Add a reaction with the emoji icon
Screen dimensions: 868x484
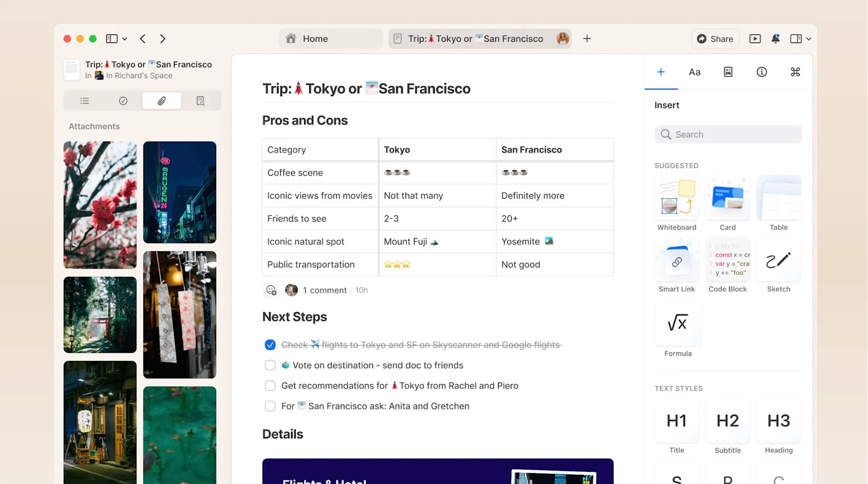(271, 290)
